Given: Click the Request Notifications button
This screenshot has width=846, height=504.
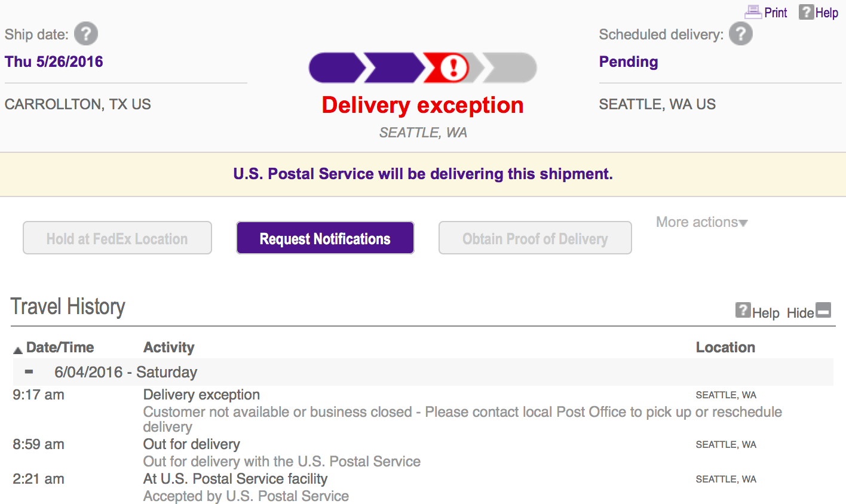Looking at the screenshot, I should [325, 238].
